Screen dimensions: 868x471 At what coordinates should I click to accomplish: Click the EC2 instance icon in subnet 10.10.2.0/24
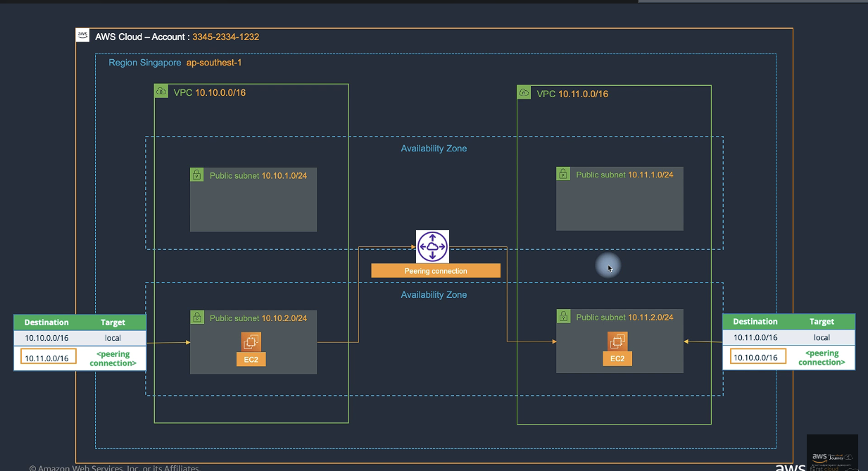[x=251, y=342]
